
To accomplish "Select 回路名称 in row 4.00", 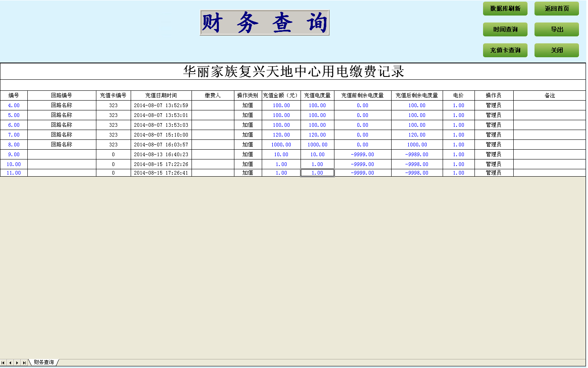I will coord(62,105).
